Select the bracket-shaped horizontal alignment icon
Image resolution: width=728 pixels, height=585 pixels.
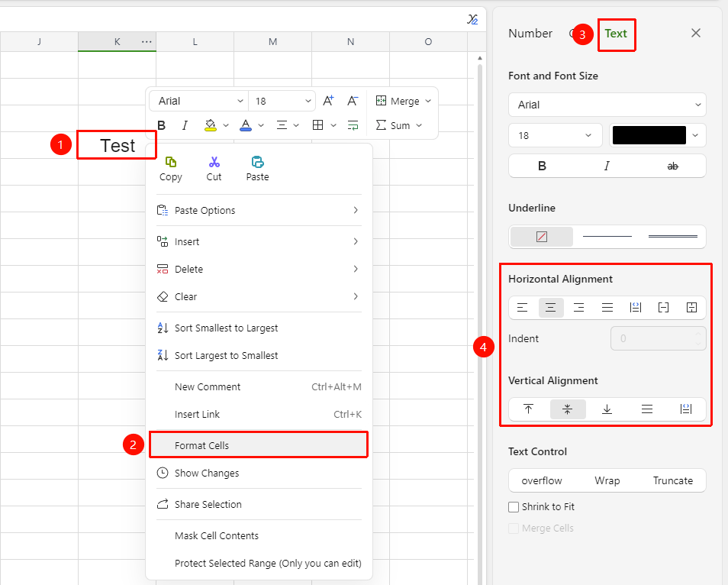[x=663, y=308]
